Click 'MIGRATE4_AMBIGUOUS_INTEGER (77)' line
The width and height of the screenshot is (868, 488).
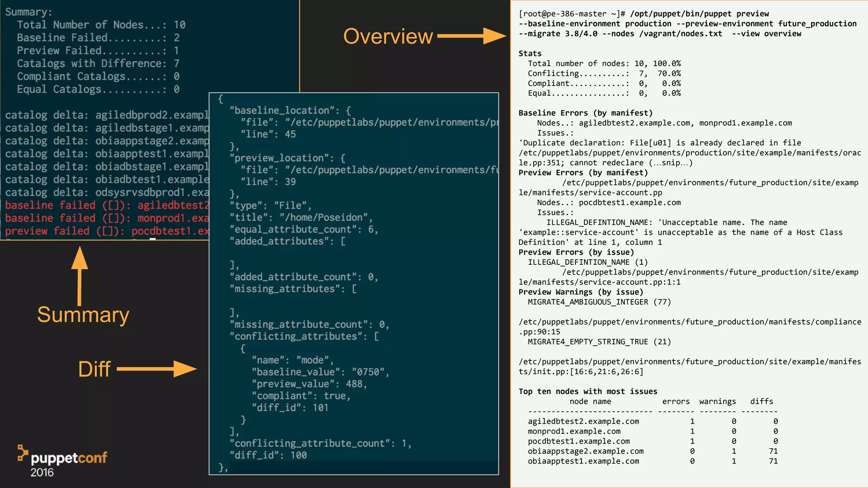pyautogui.click(x=600, y=302)
